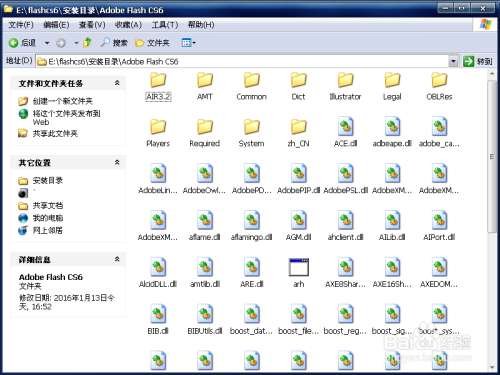This screenshot has width=500, height=375.
Task: Open 共享文档 in other places
Action: click(40, 206)
